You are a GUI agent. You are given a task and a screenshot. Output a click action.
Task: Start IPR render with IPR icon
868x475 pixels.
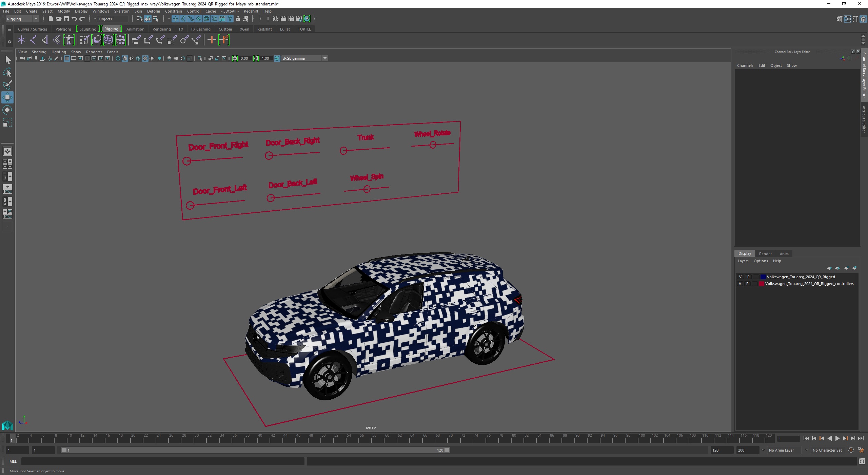pyautogui.click(x=291, y=19)
